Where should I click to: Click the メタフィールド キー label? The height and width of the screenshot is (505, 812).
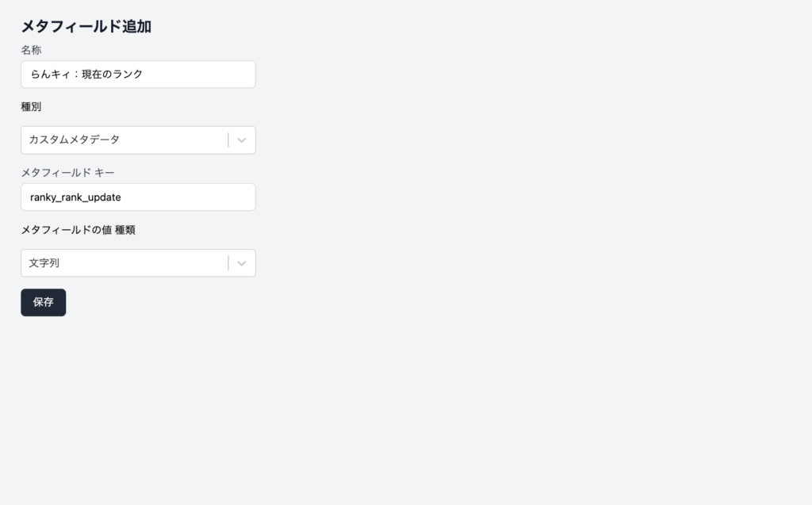click(x=68, y=172)
